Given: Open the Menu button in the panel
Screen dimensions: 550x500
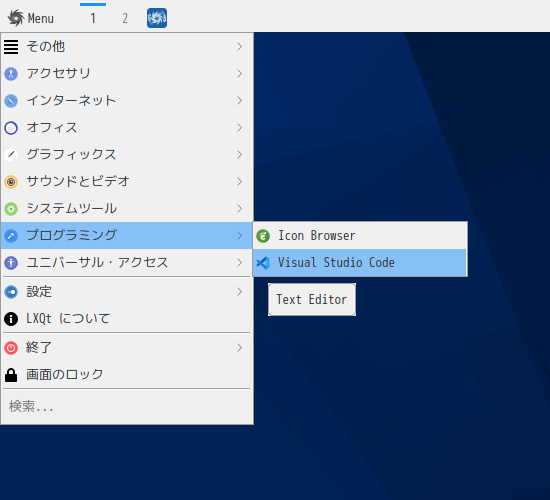Looking at the screenshot, I should pos(31,18).
